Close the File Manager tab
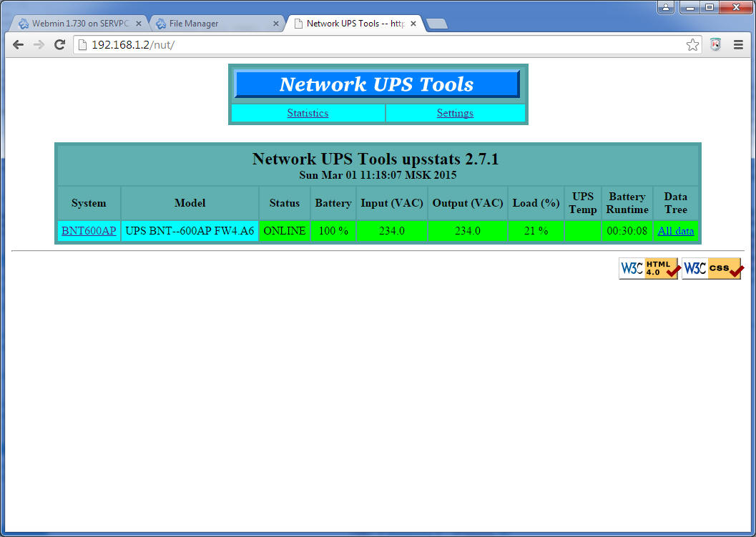 pos(276,23)
